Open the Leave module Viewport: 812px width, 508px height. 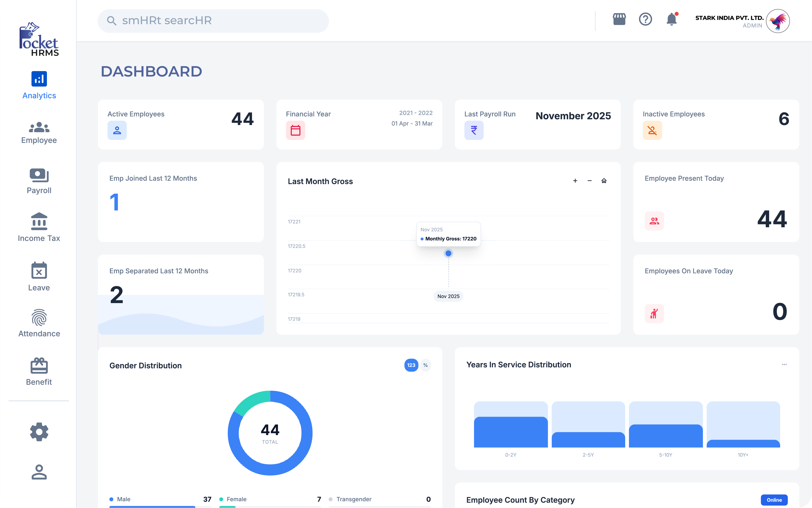point(39,276)
